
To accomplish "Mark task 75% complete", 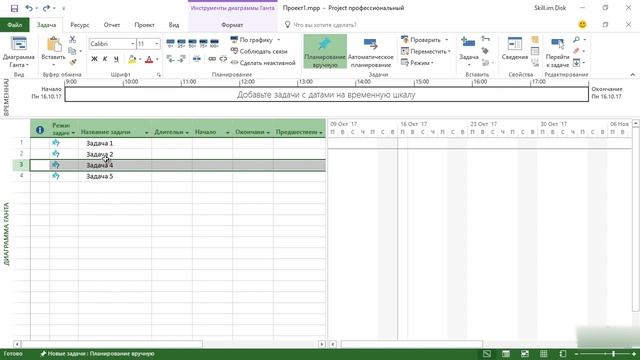I will [203, 43].
